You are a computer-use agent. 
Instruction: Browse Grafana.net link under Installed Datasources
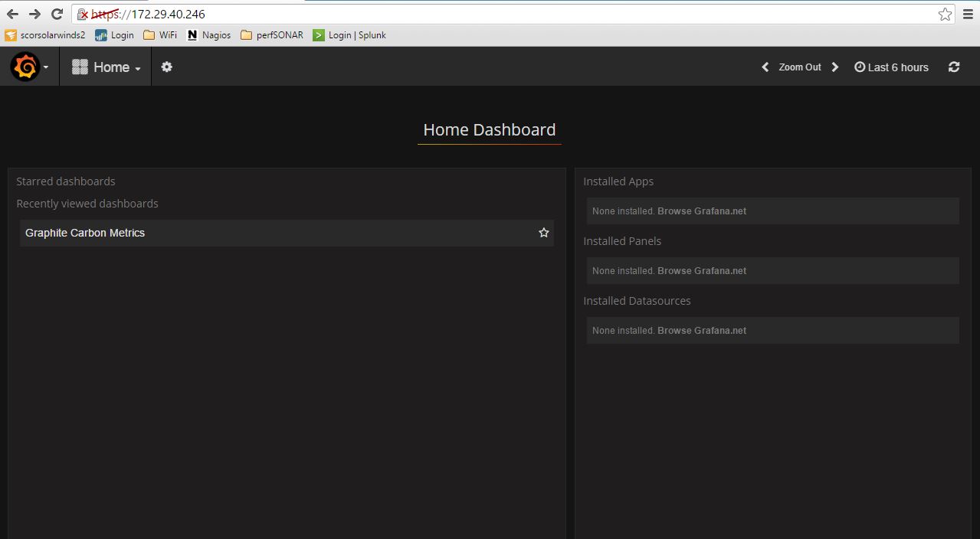(702, 331)
